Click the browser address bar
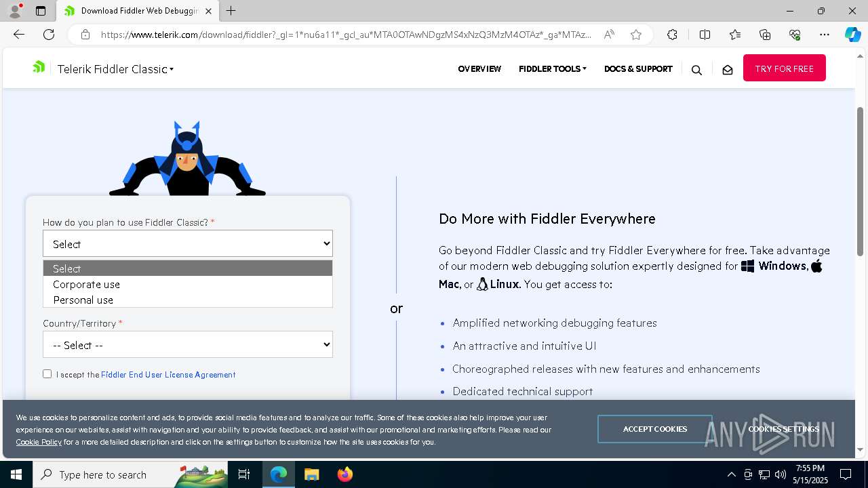This screenshot has height=488, width=868. [x=346, y=35]
